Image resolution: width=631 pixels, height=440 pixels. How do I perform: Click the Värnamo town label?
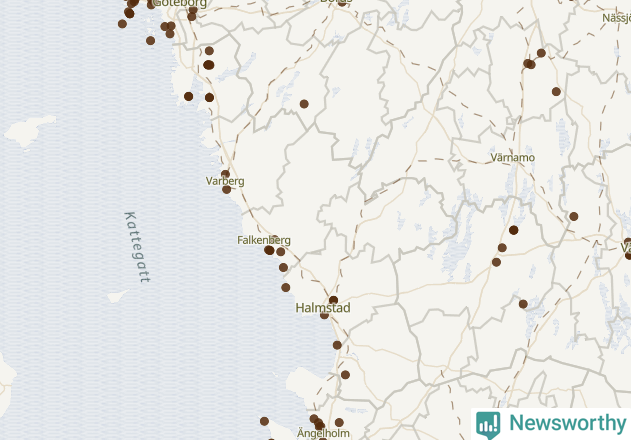pos(512,157)
